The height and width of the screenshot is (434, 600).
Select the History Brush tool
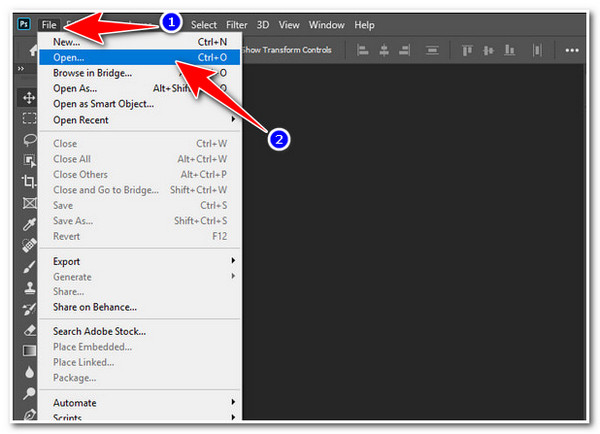[29, 309]
